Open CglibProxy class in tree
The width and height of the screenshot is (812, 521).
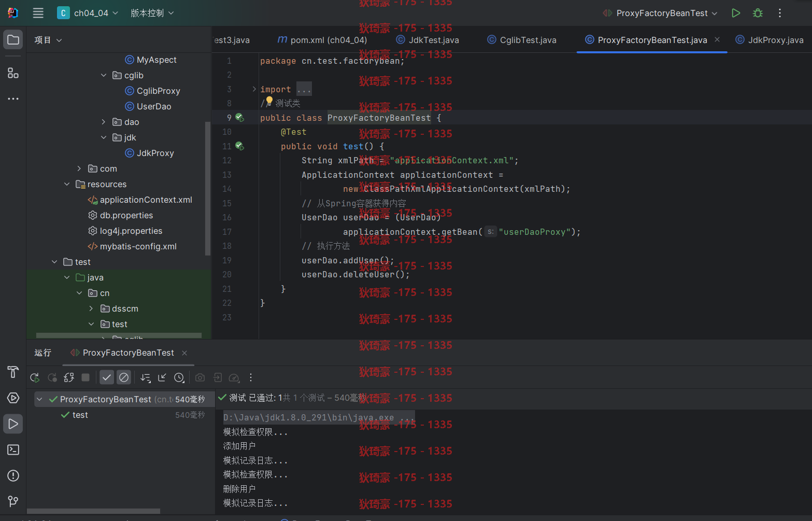[x=153, y=91]
